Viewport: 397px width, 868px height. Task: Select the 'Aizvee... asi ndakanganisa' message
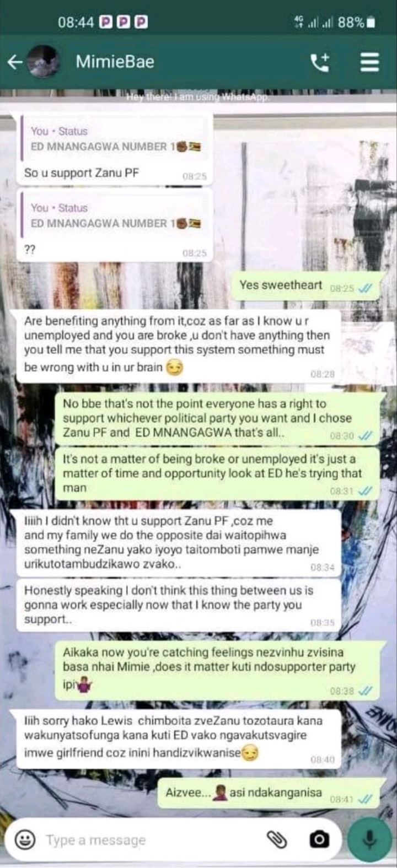pos(269,794)
